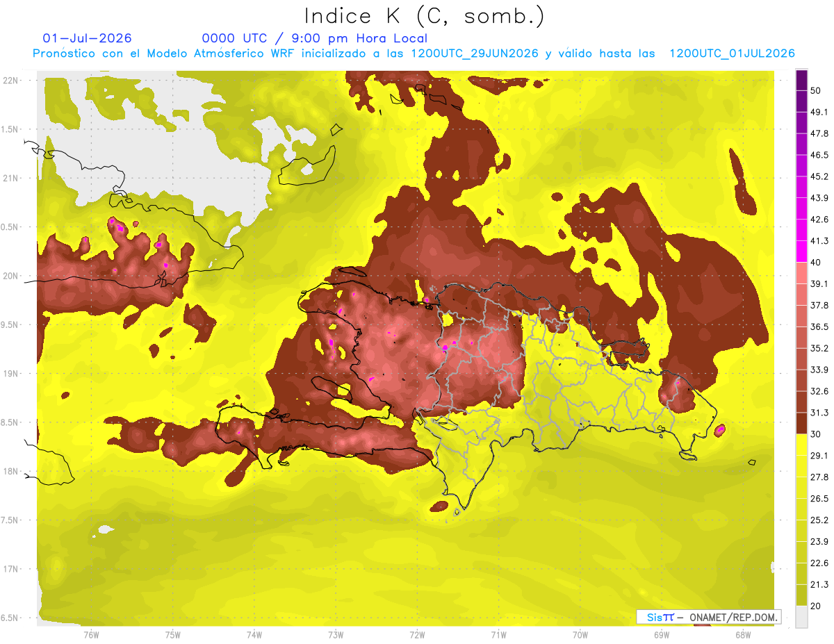Click the 69W longitude label
The height and width of the screenshot is (644, 834).
[x=662, y=635]
